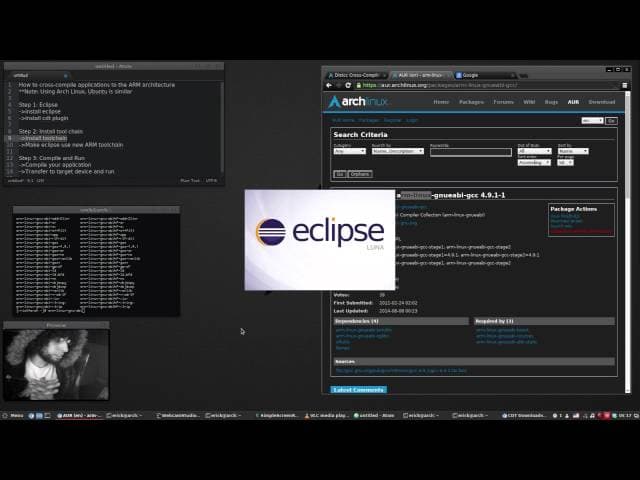The height and width of the screenshot is (480, 640).
Task: Open the Menu button on the taskbar
Action: (13, 416)
